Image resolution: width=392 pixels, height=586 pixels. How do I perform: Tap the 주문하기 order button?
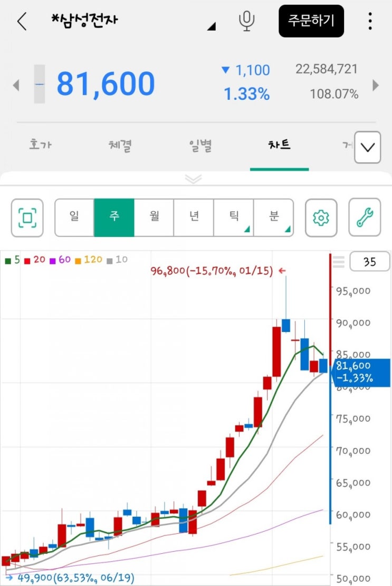pyautogui.click(x=311, y=21)
